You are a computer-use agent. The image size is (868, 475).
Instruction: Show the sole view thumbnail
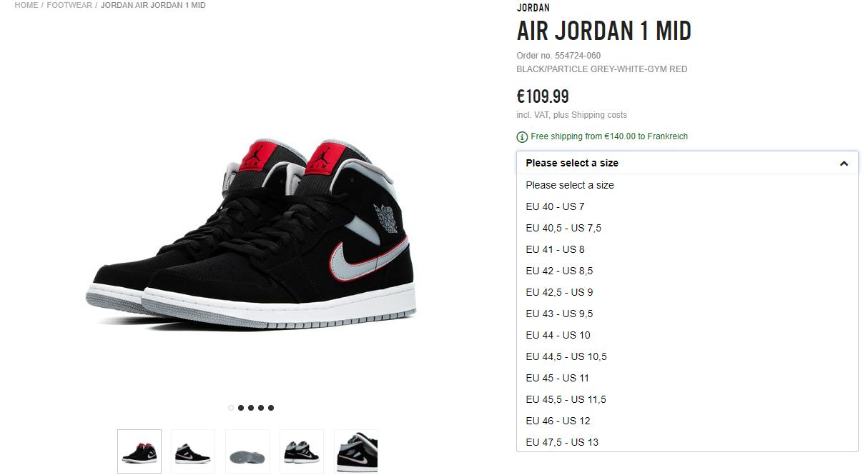(x=247, y=451)
